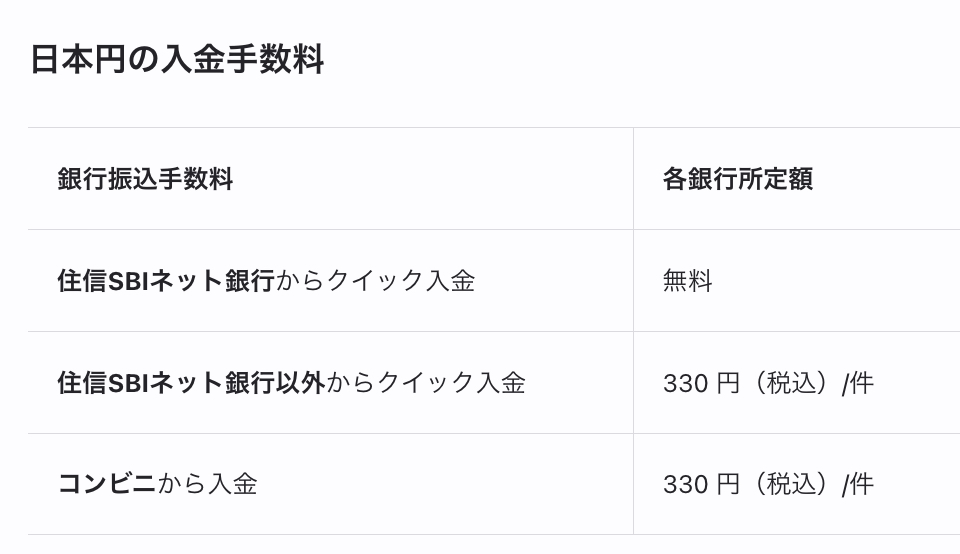Click /件 in the コンビニ row
Screen dimensions: 960x554
click(x=858, y=484)
